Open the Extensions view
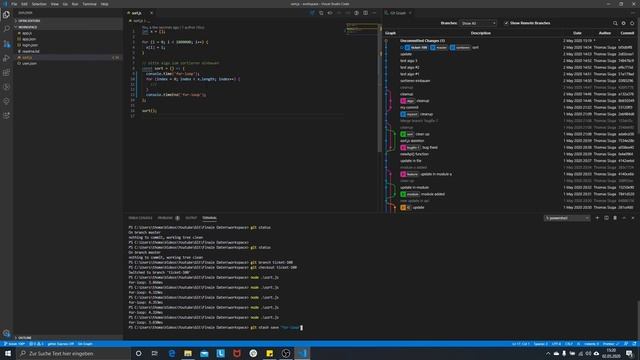Viewport: 640px width, 360px height. point(6,73)
